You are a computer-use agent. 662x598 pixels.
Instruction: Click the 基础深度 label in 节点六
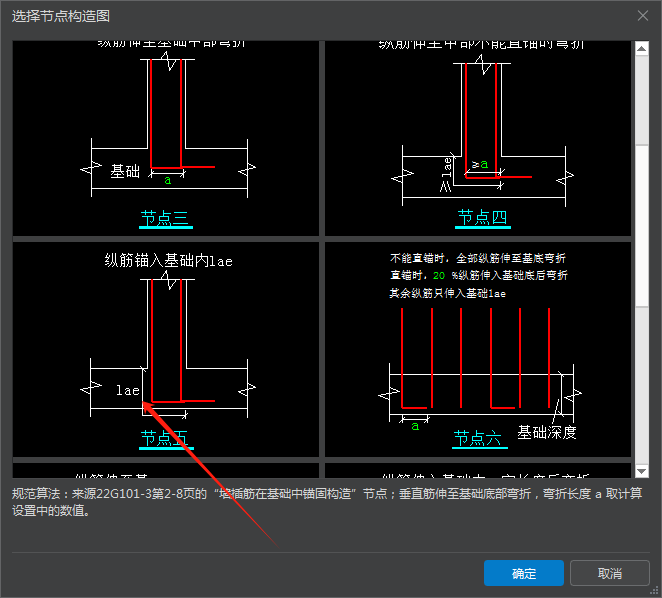pyautogui.click(x=547, y=432)
